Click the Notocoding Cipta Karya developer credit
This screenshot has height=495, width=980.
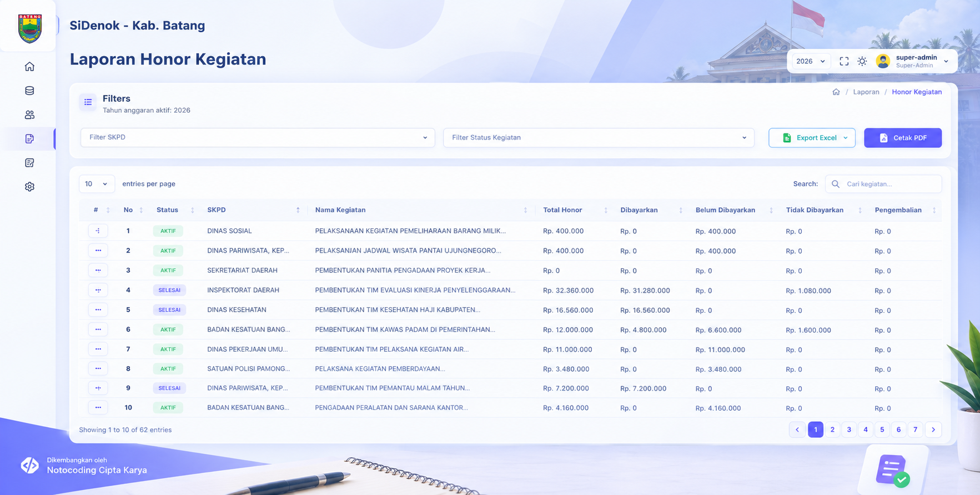97,470
